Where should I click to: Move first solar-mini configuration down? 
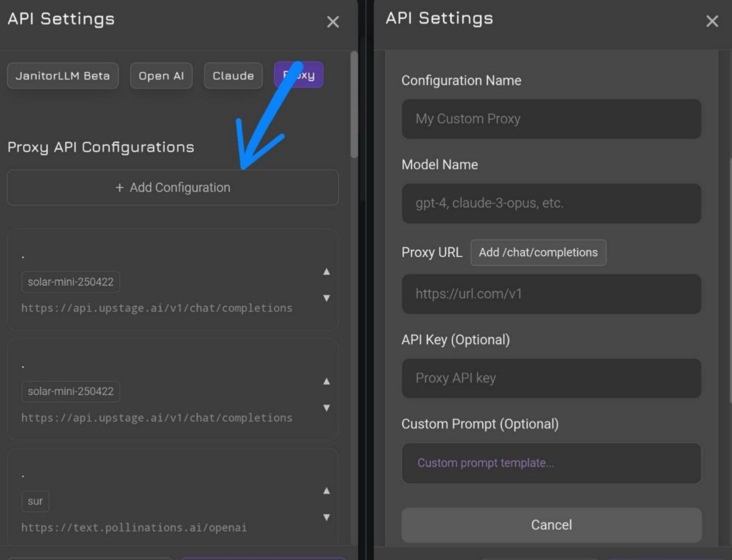click(327, 298)
